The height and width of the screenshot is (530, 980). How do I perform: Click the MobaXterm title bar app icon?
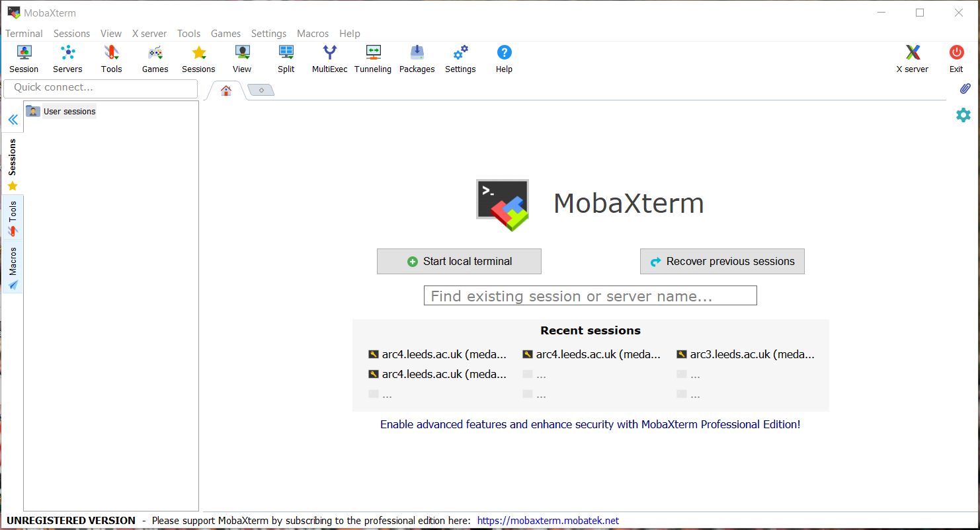13,13
